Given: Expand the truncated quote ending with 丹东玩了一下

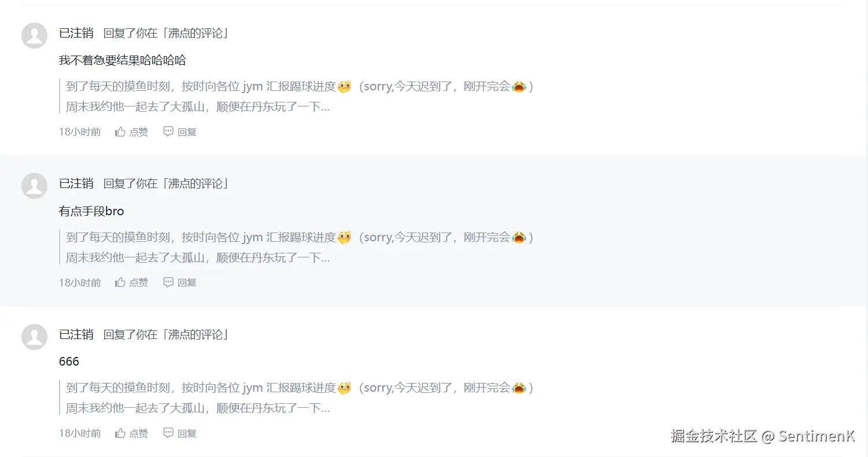Looking at the screenshot, I should coord(197,107).
